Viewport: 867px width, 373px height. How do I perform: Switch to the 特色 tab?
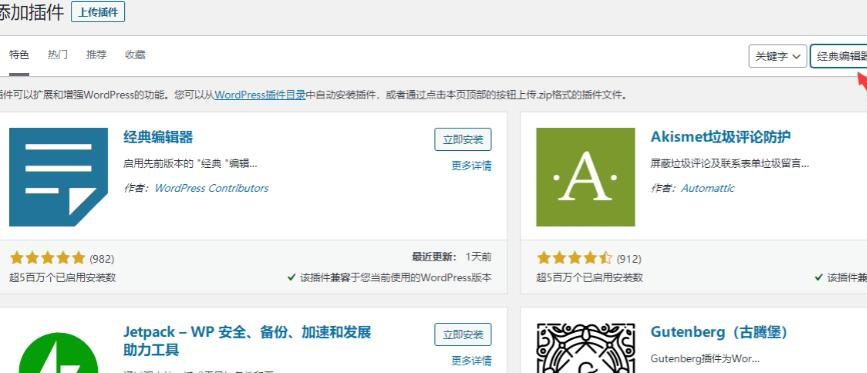19,55
